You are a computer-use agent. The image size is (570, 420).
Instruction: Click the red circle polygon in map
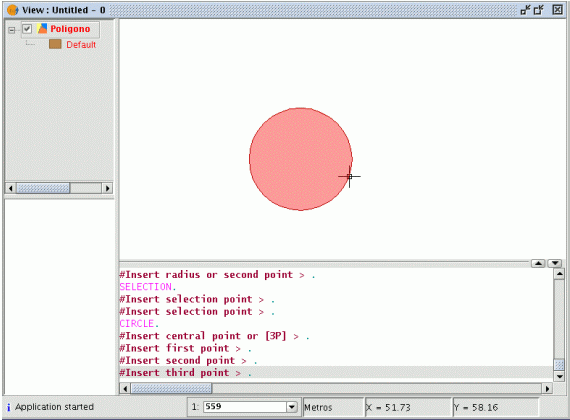301,159
